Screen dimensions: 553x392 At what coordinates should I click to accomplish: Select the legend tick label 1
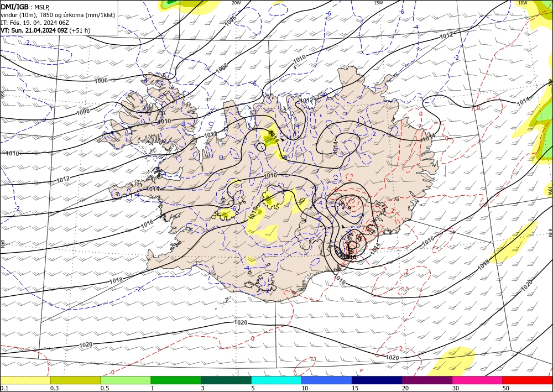point(153,388)
